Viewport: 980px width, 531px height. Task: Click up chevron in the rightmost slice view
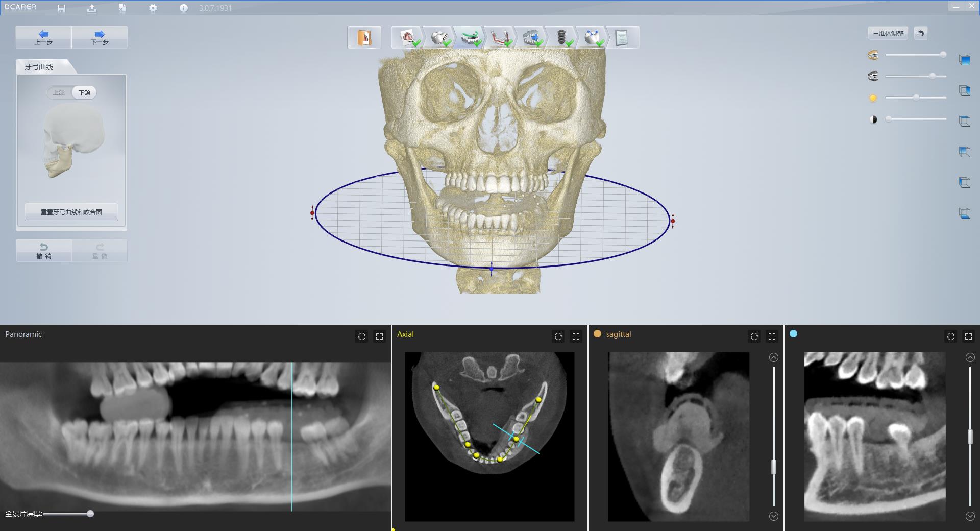coord(970,357)
